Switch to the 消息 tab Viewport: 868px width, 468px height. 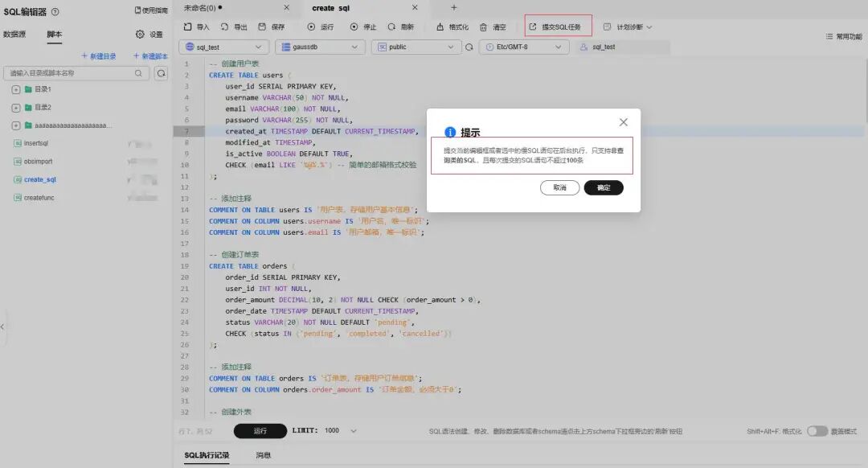pyautogui.click(x=264, y=455)
